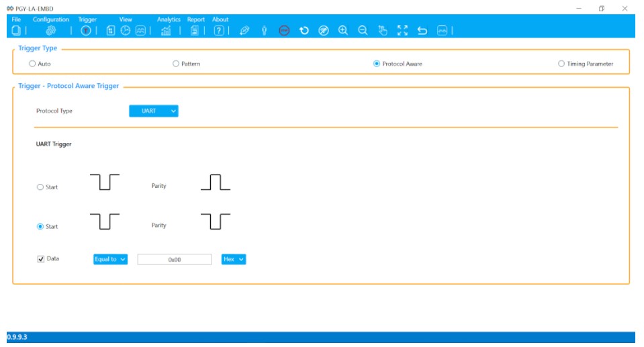This screenshot has width=644, height=347.
Task: Expand the Equal to condition dropdown
Action: (x=110, y=259)
